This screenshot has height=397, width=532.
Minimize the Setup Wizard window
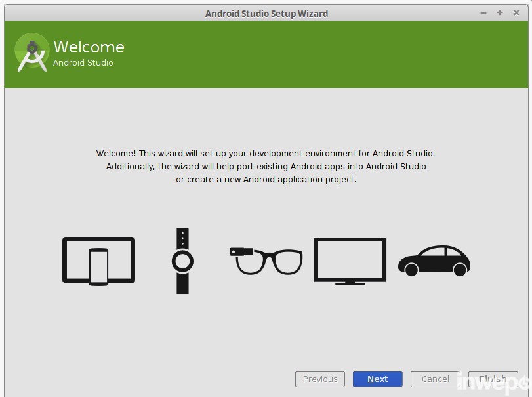[484, 13]
